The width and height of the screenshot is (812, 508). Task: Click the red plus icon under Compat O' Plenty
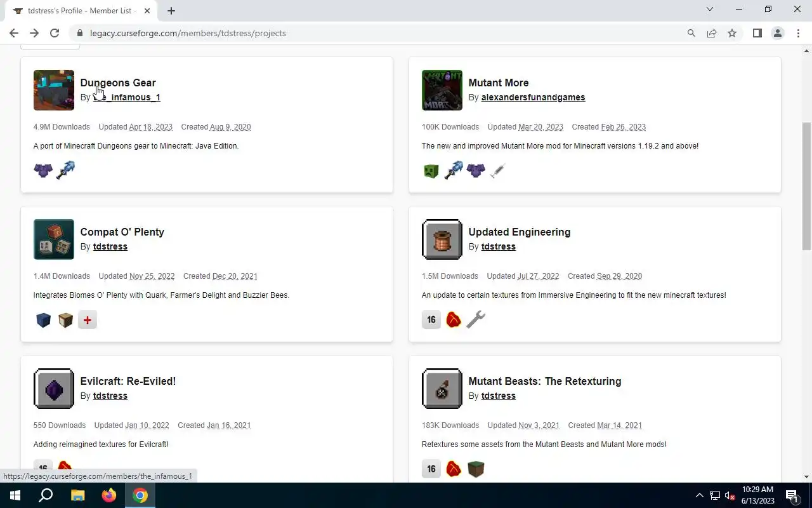point(88,319)
